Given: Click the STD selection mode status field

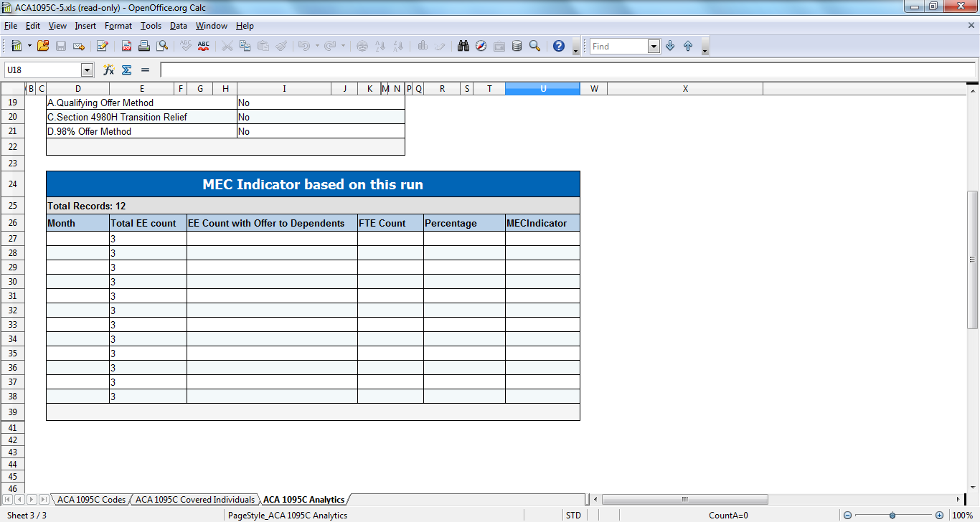Looking at the screenshot, I should pyautogui.click(x=573, y=516).
